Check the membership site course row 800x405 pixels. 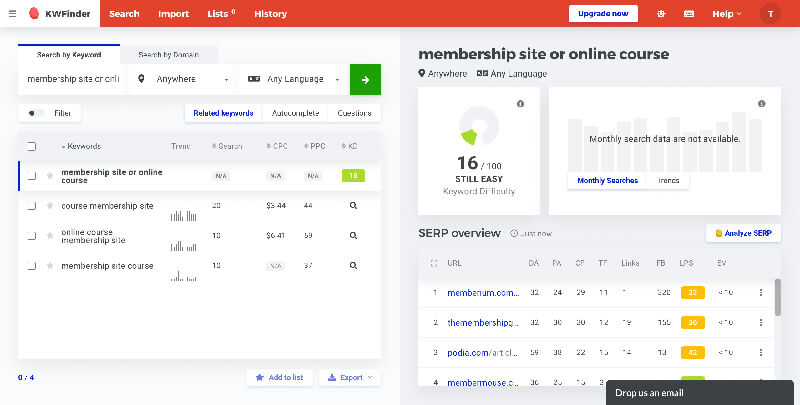tap(32, 266)
